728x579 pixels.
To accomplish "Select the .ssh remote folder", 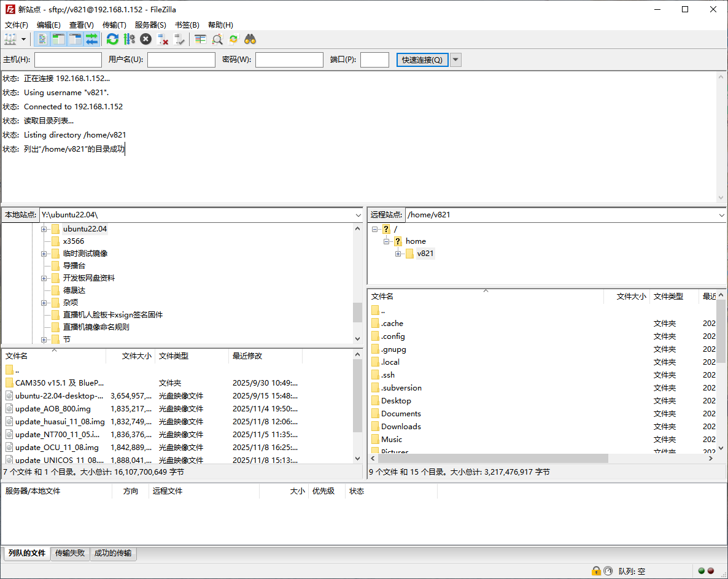I will click(388, 375).
